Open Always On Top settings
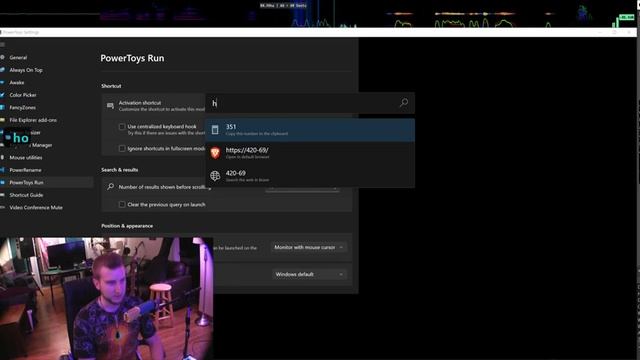 coord(26,70)
